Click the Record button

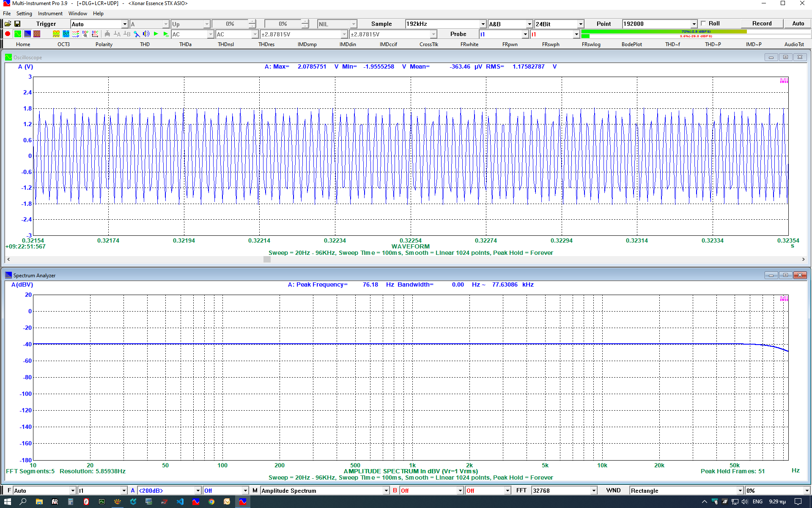pos(762,24)
